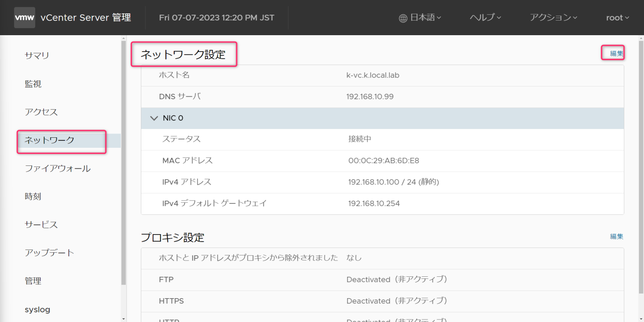Collapse the NIC 0 section
The image size is (644, 322).
(x=154, y=118)
